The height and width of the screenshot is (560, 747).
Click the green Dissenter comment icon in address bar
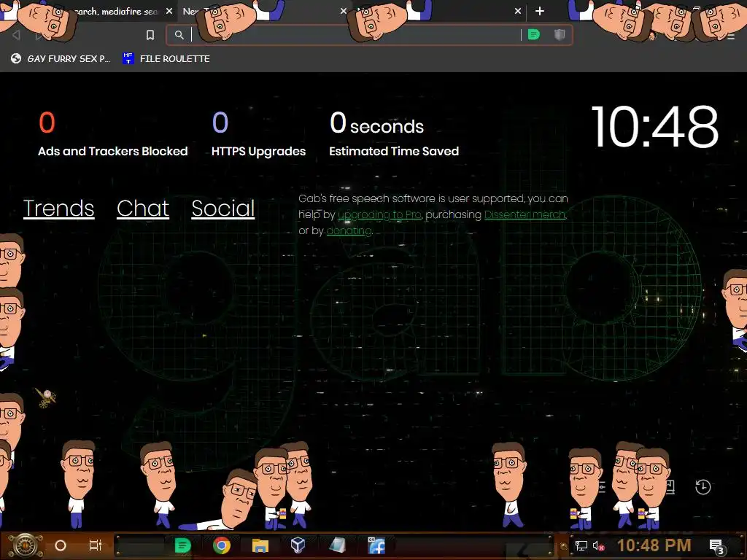(534, 35)
